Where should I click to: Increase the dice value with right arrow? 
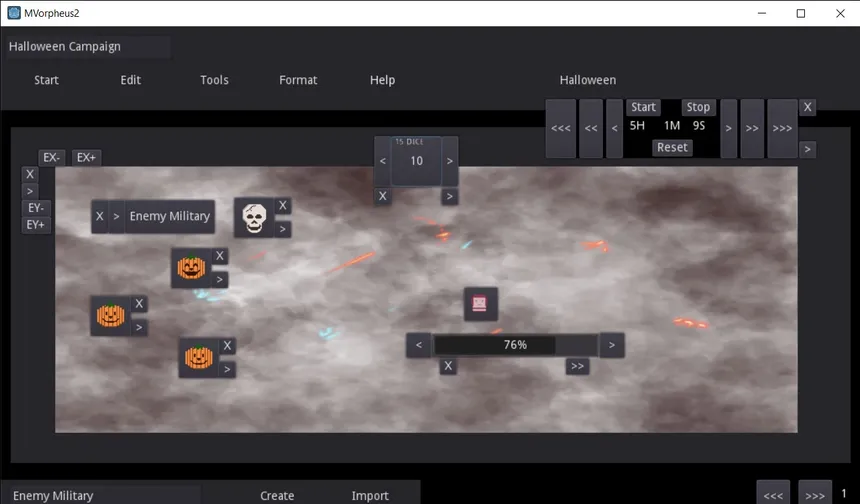[x=450, y=161]
